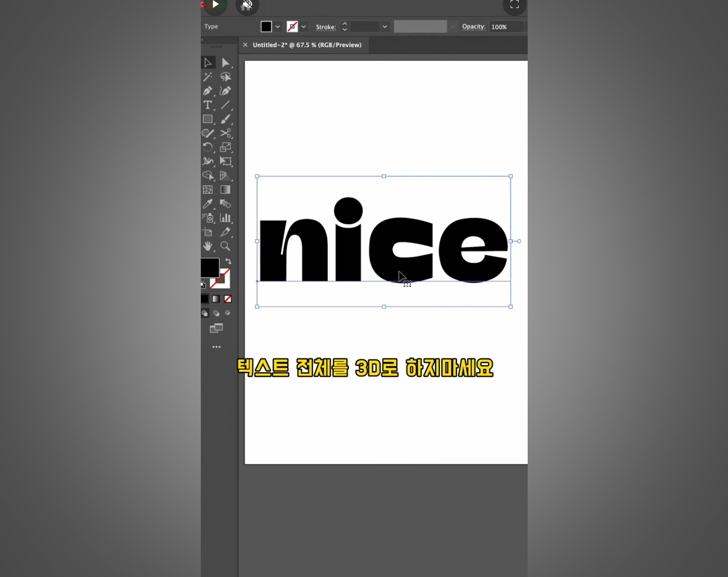Image resolution: width=728 pixels, height=577 pixels.
Task: Click the large black fill swatch
Action: point(209,267)
